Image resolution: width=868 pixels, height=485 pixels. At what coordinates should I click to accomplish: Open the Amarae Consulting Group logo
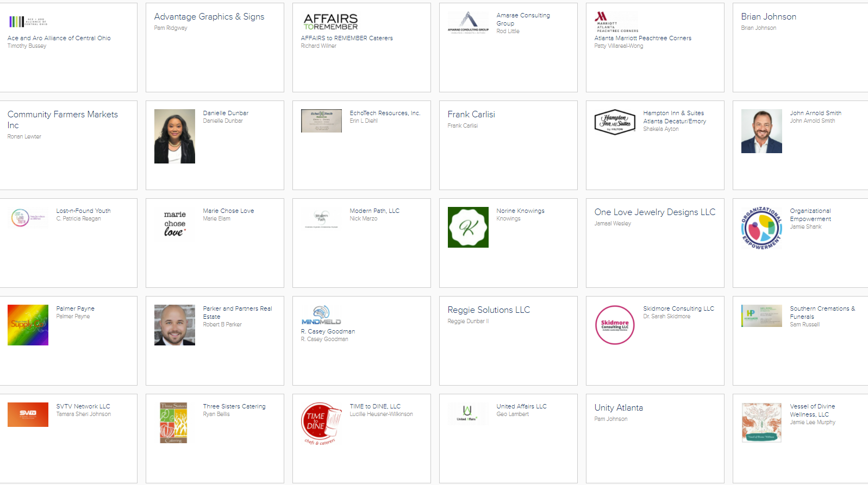pyautogui.click(x=468, y=22)
